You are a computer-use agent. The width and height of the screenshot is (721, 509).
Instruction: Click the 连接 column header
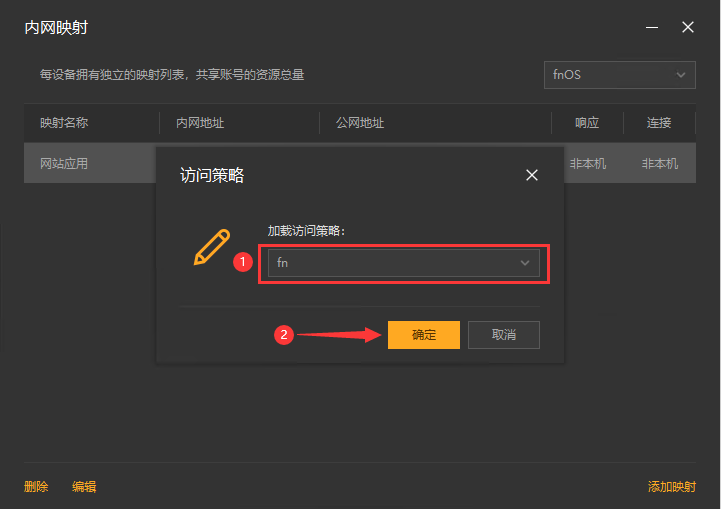[659, 123]
